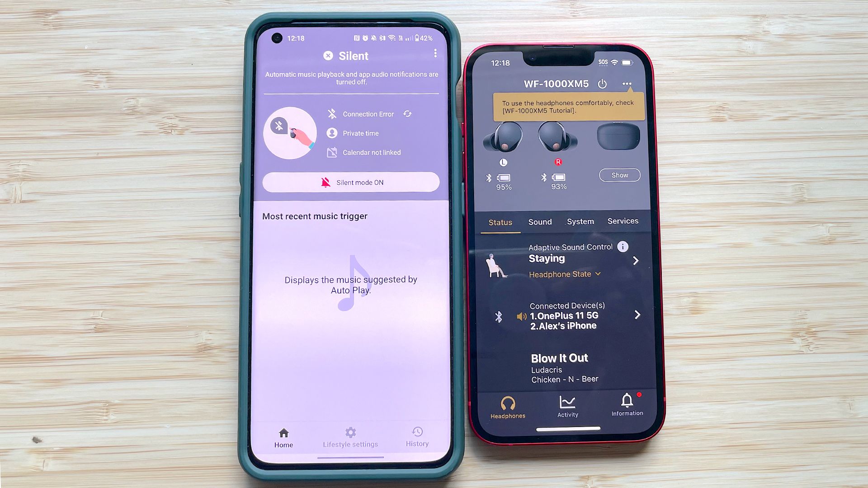This screenshot has width=868, height=488.
Task: Toggle Silent mode ON button
Action: click(x=350, y=183)
